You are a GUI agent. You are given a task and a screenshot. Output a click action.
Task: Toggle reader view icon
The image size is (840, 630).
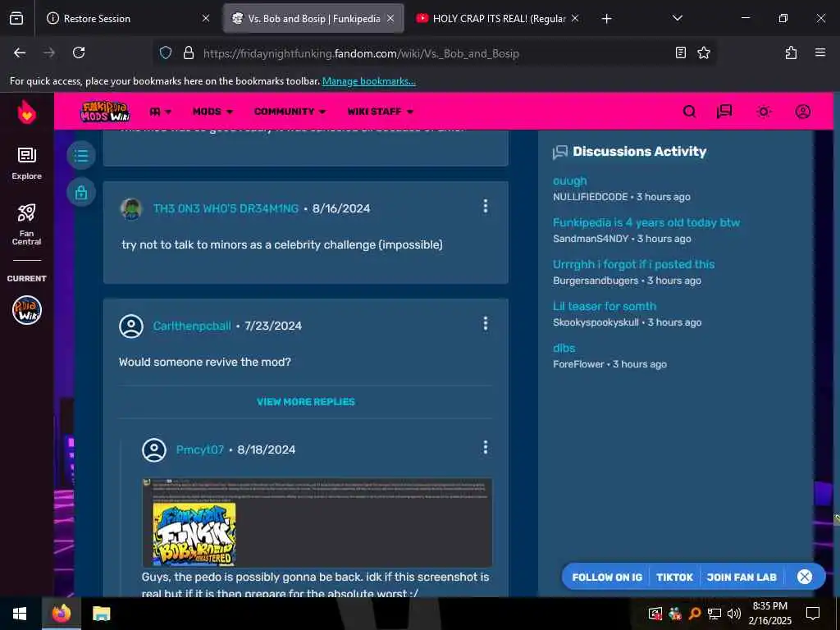click(x=680, y=52)
